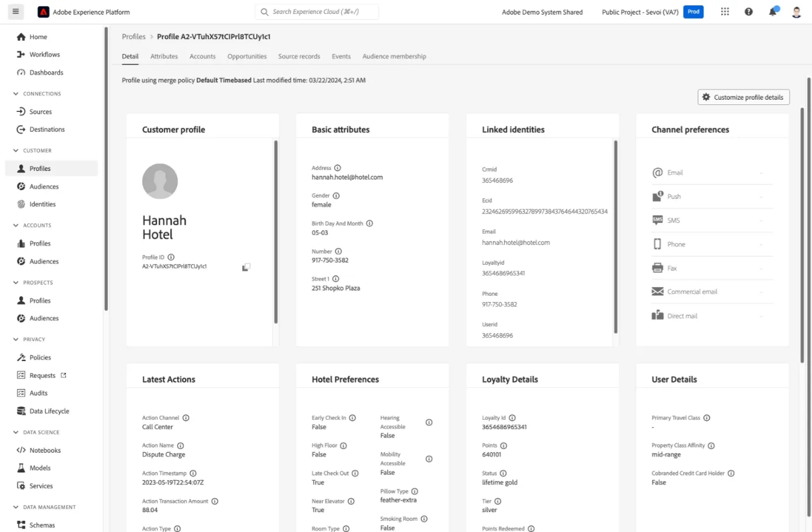
Task: Switch to the Accounts tab
Action: [x=202, y=57]
